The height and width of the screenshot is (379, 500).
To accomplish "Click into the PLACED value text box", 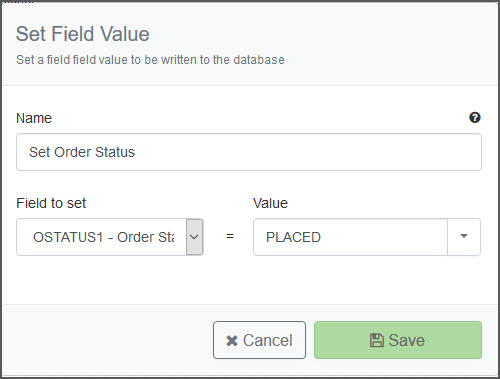I will [350, 237].
